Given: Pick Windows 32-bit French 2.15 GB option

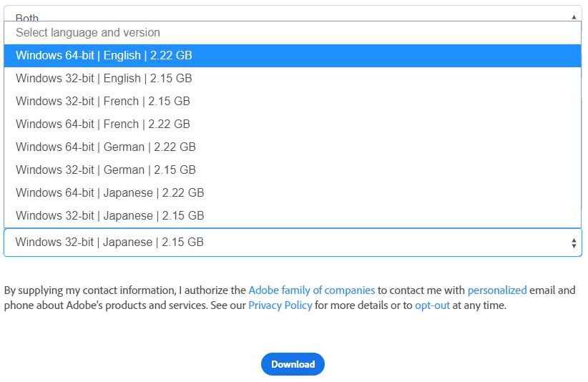Looking at the screenshot, I should click(293, 101).
